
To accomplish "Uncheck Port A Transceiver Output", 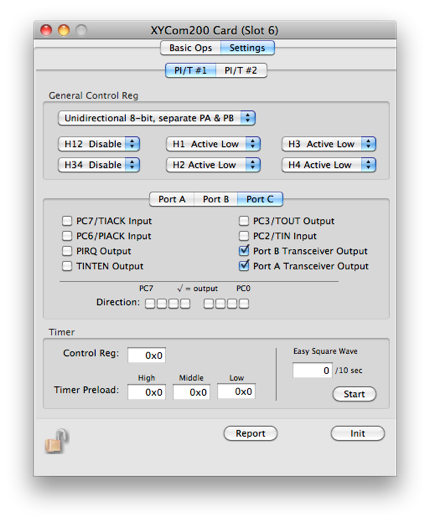I will 244,266.
